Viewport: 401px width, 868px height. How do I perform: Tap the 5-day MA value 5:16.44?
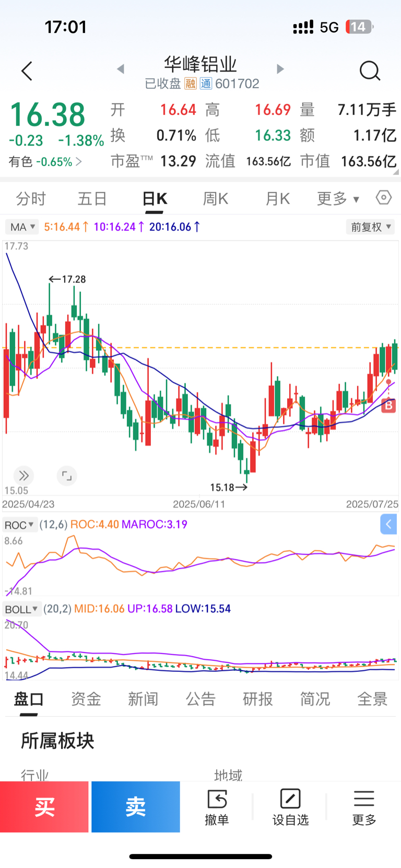[66, 227]
